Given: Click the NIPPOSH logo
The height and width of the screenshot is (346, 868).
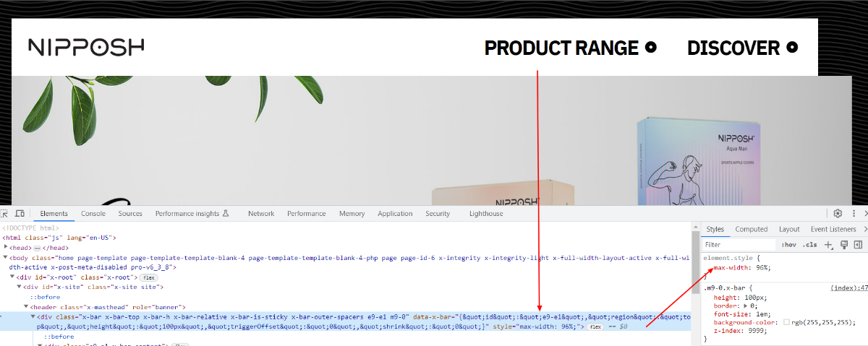Looking at the screenshot, I should (x=86, y=47).
